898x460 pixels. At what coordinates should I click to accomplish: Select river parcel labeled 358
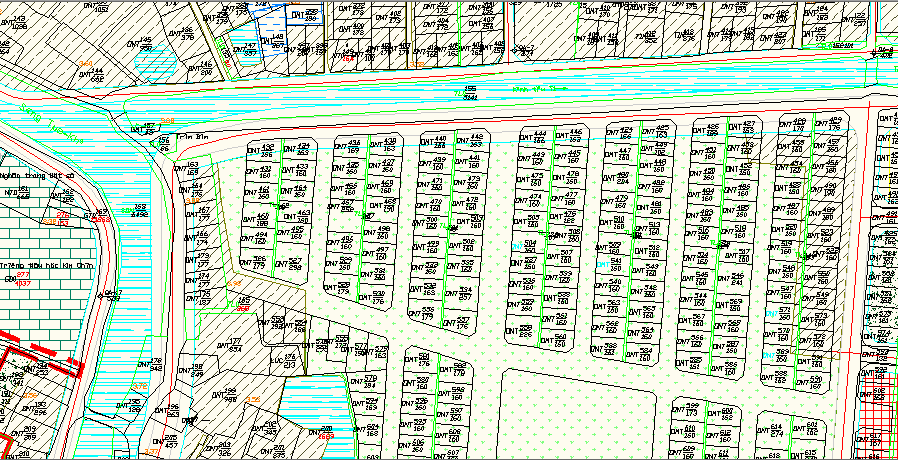[x=139, y=210]
